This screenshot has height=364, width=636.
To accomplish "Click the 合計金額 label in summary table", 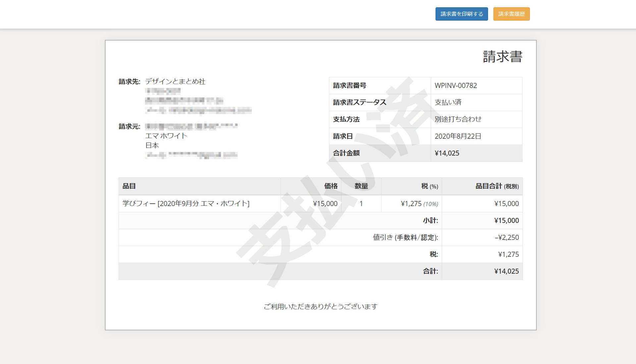I will click(x=346, y=153).
